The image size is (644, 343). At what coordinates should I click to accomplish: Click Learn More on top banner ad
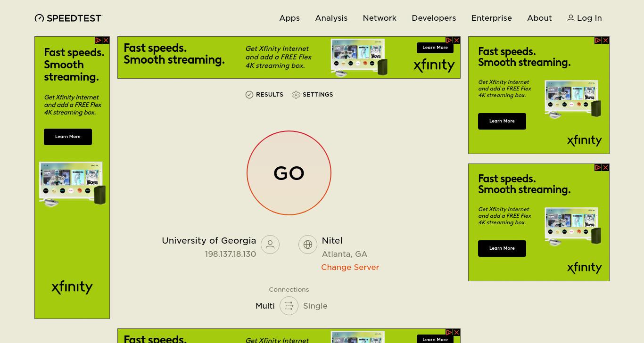coord(435,48)
